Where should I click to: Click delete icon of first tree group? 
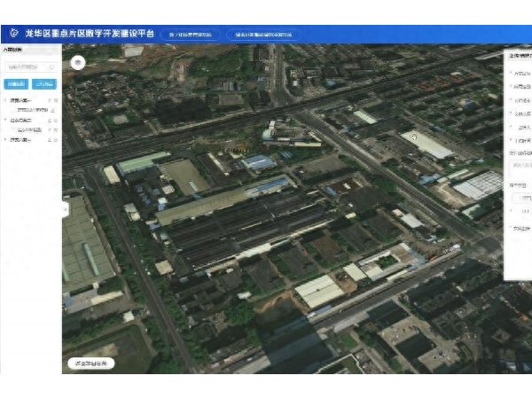click(x=56, y=100)
